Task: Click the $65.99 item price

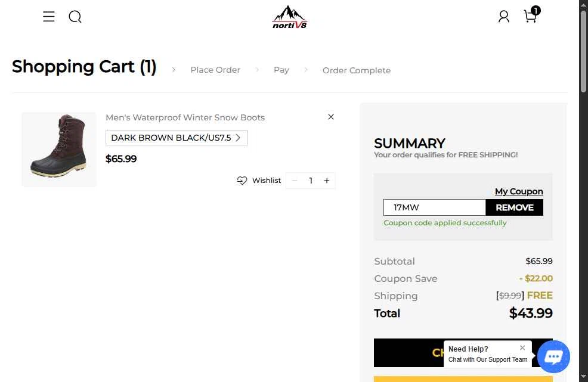Action: point(121,159)
